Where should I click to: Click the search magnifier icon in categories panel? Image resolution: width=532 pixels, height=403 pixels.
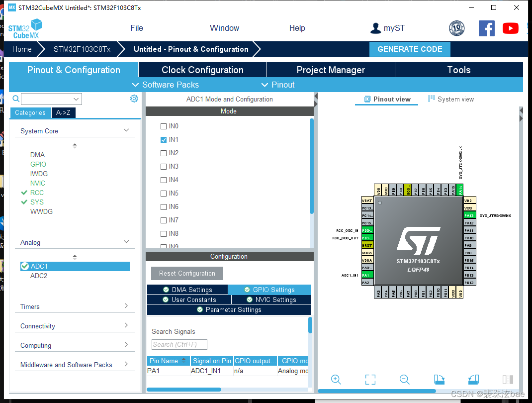point(16,99)
